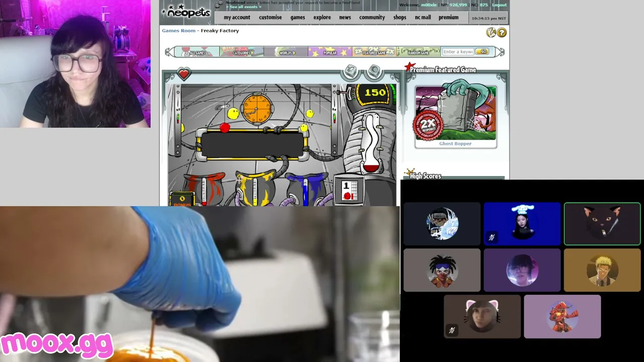Select the Random Game tab
The width and height of the screenshot is (644, 362).
tap(419, 52)
